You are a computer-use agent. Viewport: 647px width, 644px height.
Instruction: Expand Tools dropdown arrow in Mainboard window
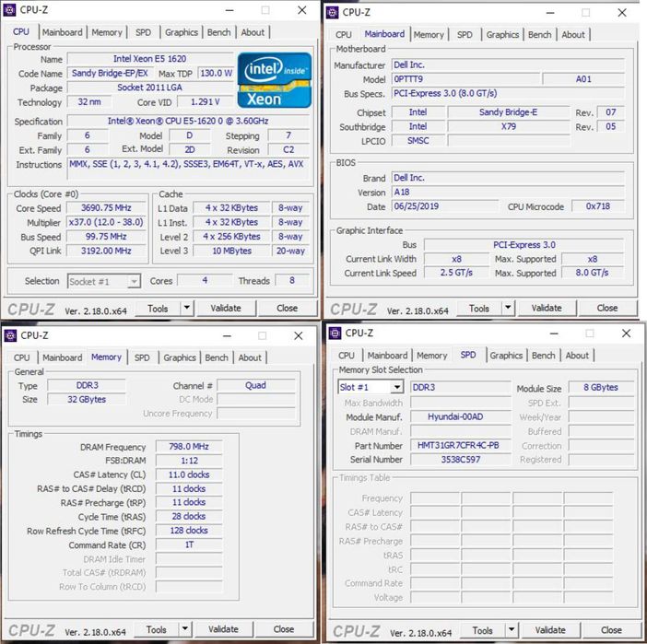tap(508, 308)
